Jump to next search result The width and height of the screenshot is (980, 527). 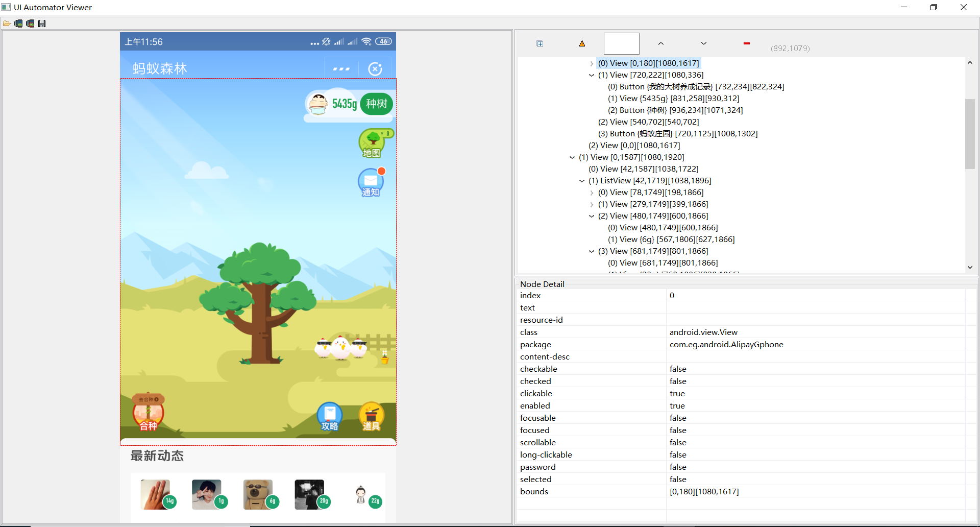tap(703, 43)
